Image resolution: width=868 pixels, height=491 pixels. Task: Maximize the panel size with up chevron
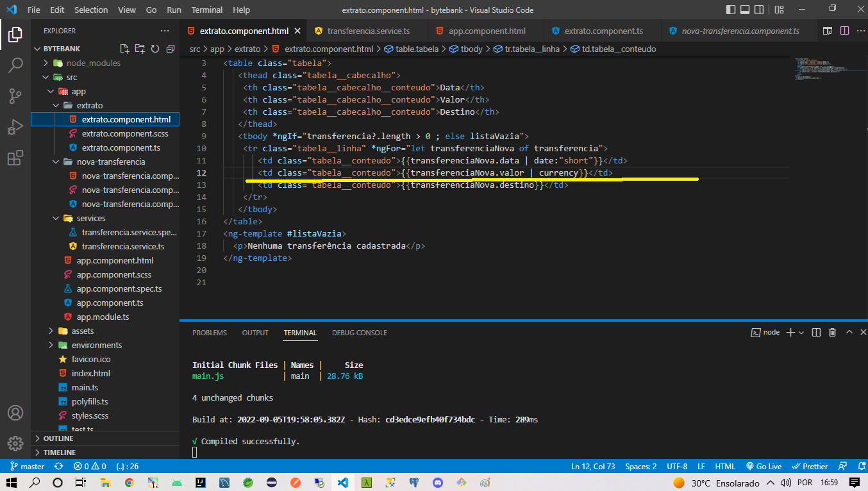pos(849,332)
